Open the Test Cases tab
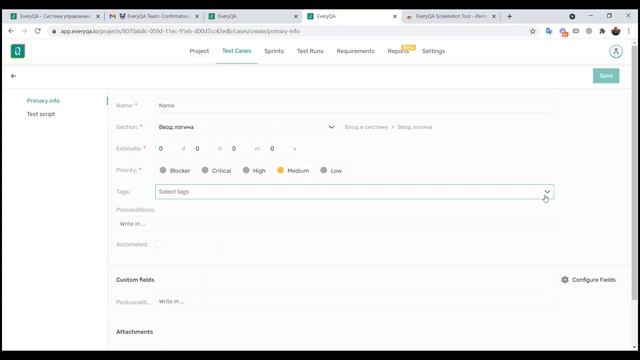The image size is (640, 360). click(237, 51)
